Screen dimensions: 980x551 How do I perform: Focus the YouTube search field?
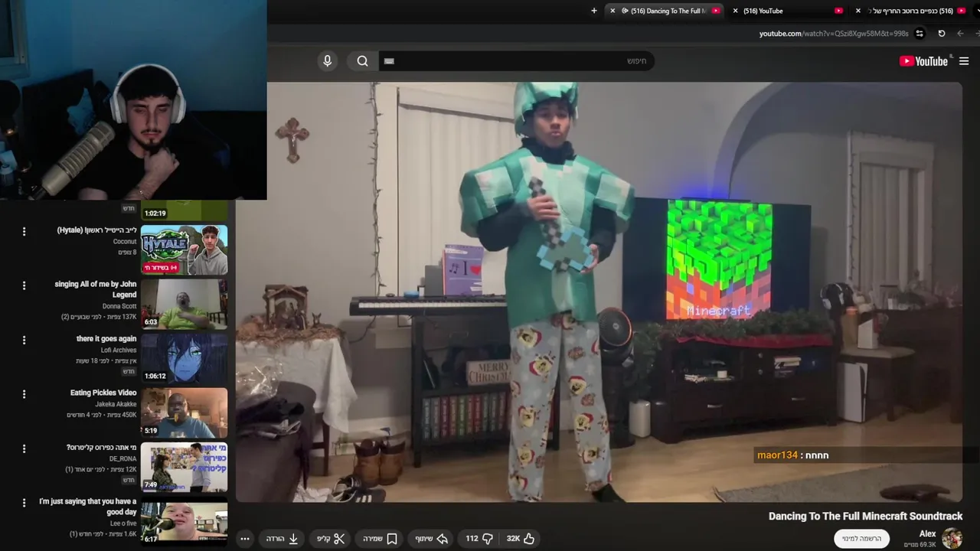517,61
